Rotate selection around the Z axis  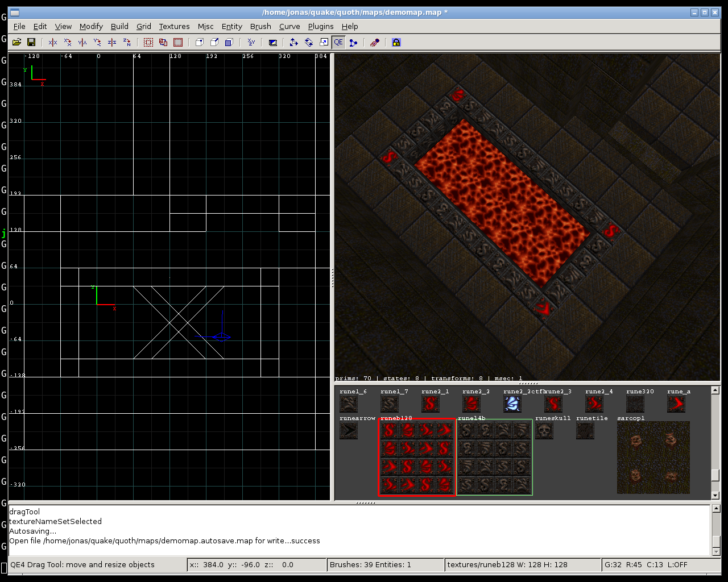click(127, 42)
